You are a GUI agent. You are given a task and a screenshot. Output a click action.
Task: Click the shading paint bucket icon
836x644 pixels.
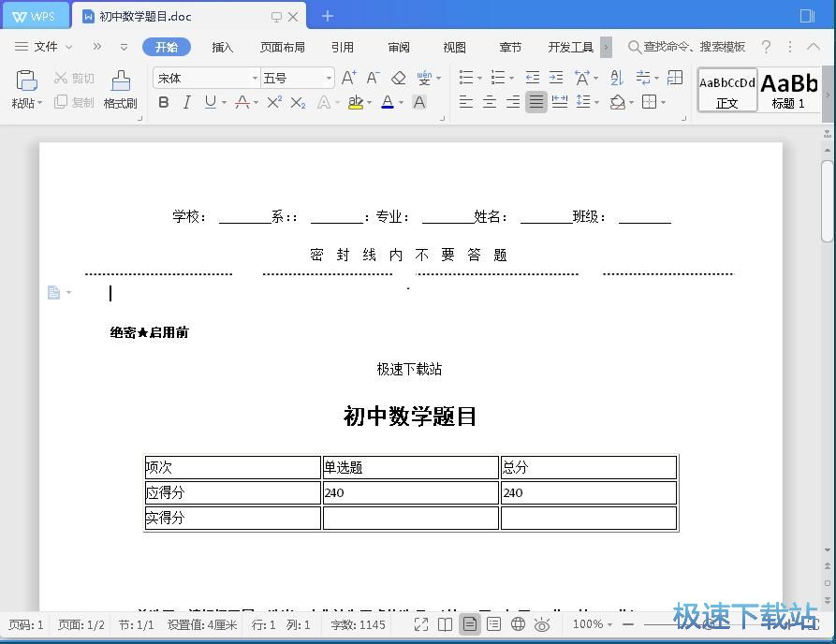[x=617, y=101]
